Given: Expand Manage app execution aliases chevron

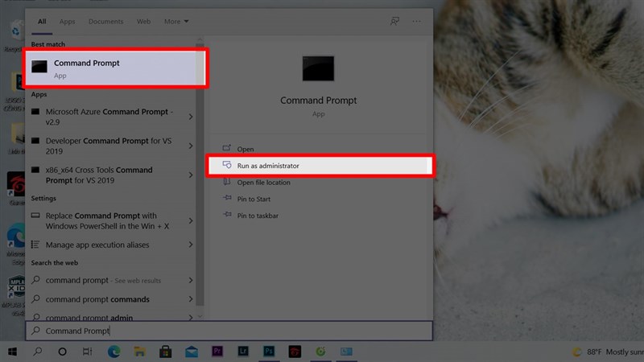Looking at the screenshot, I should [191, 245].
